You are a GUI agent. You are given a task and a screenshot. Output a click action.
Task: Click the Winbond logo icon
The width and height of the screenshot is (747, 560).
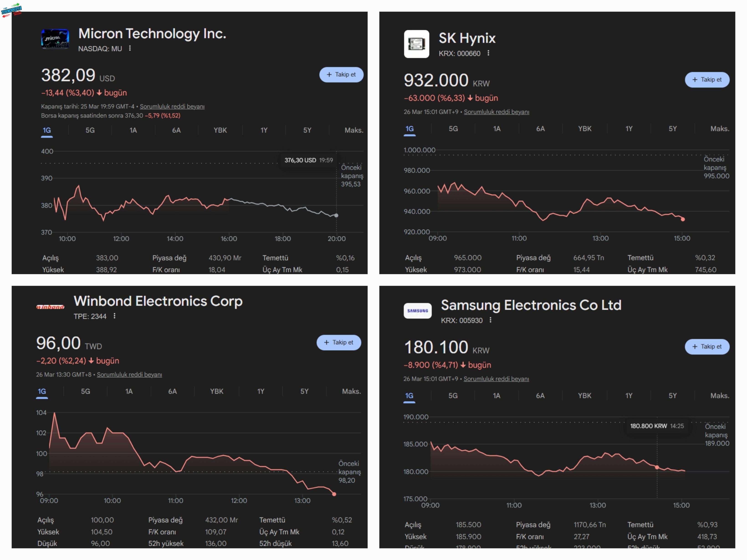click(x=50, y=307)
